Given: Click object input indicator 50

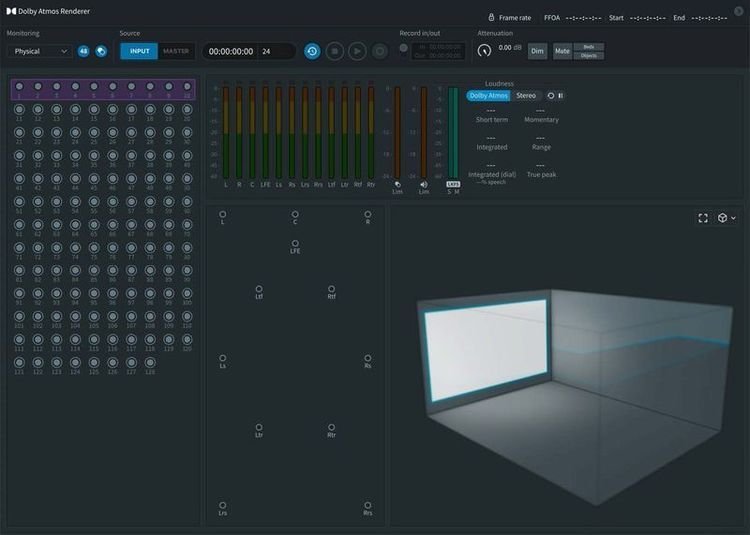Looking at the screenshot, I should click(187, 178).
